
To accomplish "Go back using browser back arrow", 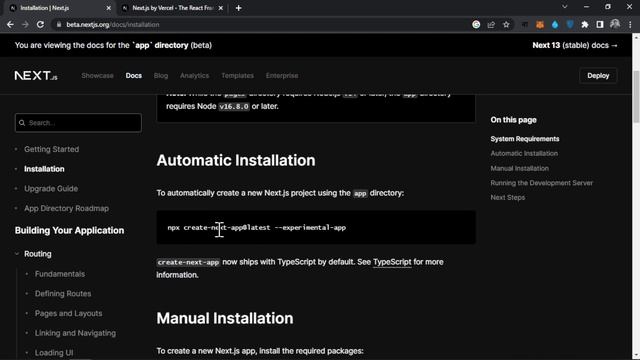I will tap(10, 24).
